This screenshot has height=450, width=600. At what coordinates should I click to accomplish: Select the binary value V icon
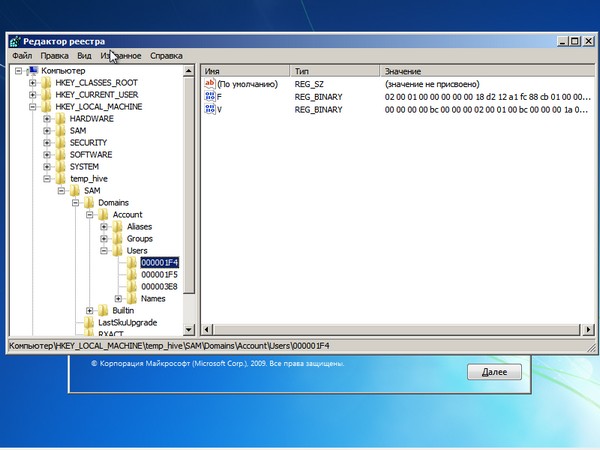(210, 109)
